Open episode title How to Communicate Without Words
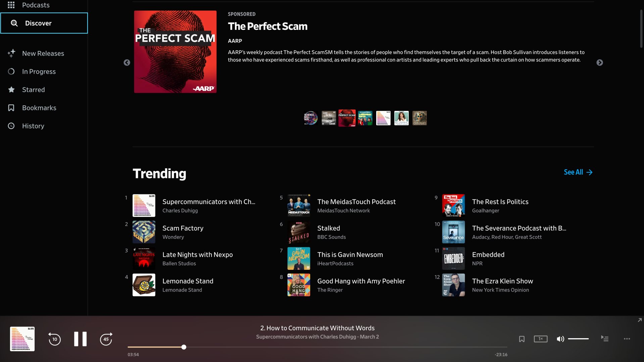The width and height of the screenshot is (644, 362). pyautogui.click(x=317, y=328)
